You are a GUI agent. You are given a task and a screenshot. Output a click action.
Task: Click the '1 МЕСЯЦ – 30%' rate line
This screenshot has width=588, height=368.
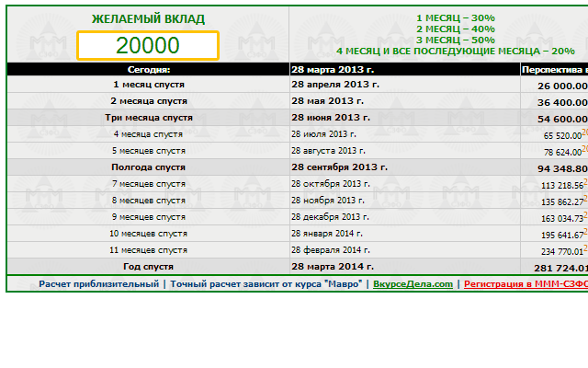456,18
